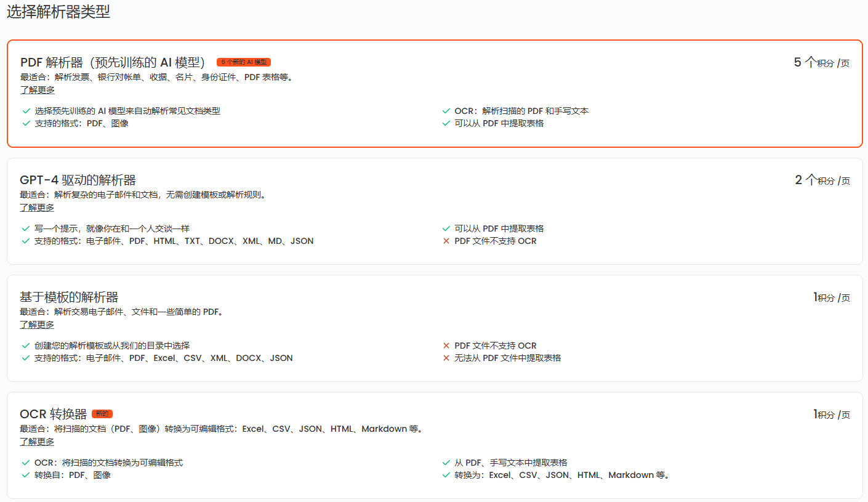Click the "2 个积分/页" price on GPT-4 card
The height and width of the screenshot is (502, 868).
coord(822,180)
